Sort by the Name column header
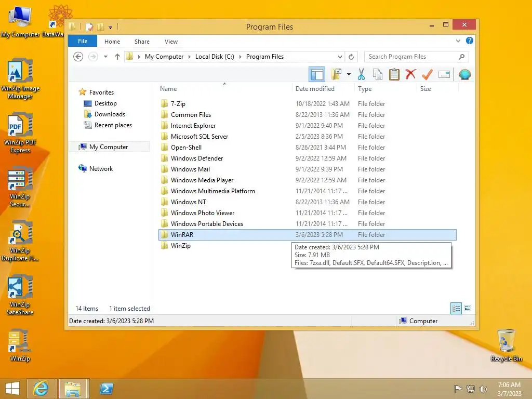Image resolution: width=532 pixels, height=399 pixels. point(224,88)
